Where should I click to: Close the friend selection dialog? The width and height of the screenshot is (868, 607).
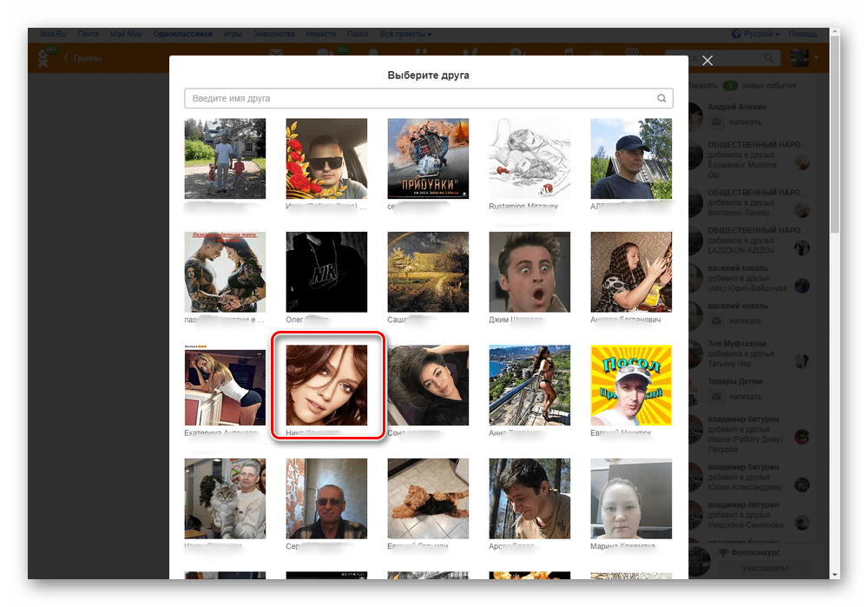pyautogui.click(x=707, y=61)
